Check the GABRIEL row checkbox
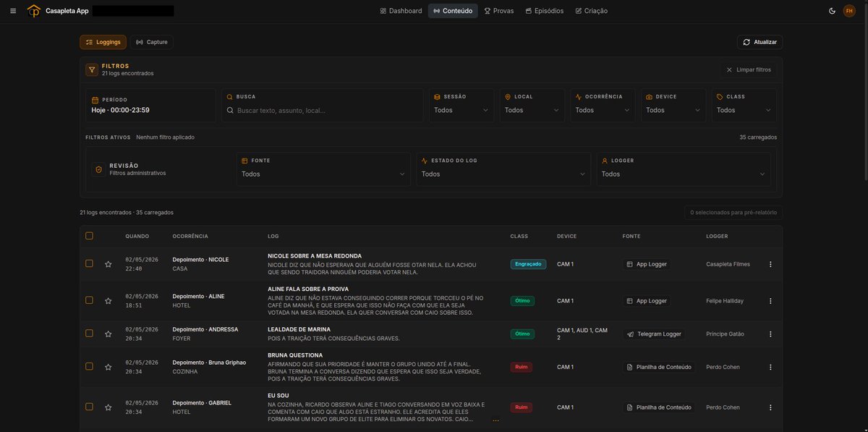868x432 pixels. (x=89, y=407)
